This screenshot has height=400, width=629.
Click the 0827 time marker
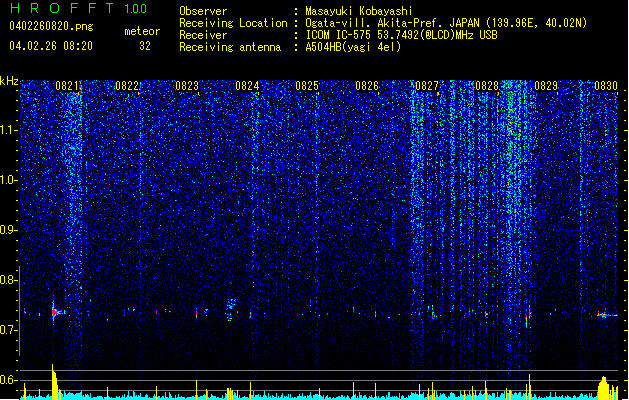tap(427, 86)
